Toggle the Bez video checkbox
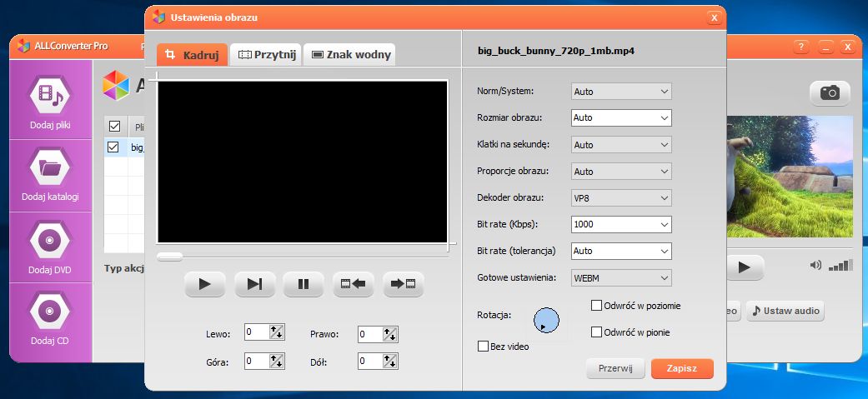Image resolution: width=868 pixels, height=399 pixels. [483, 347]
